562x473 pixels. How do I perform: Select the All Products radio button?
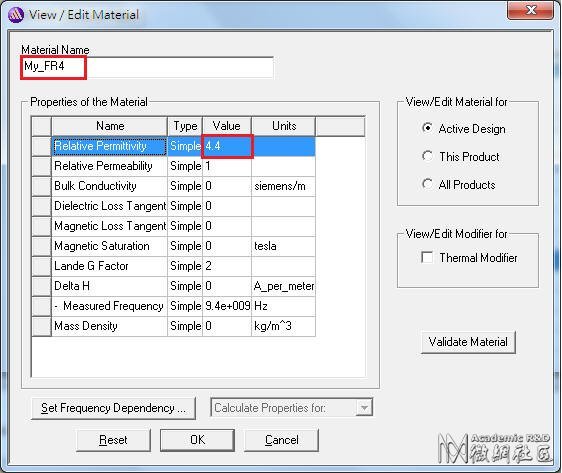coord(427,184)
